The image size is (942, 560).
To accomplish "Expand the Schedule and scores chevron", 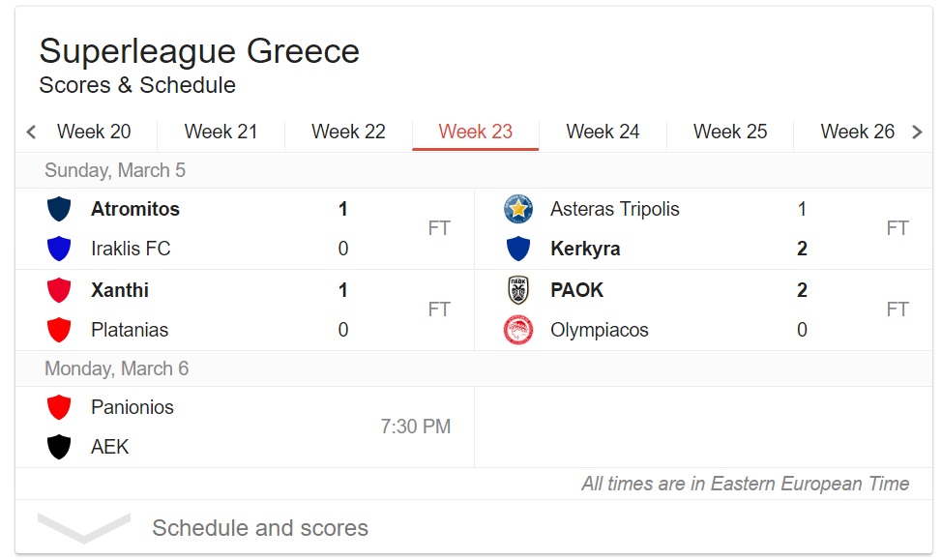I will 83,527.
